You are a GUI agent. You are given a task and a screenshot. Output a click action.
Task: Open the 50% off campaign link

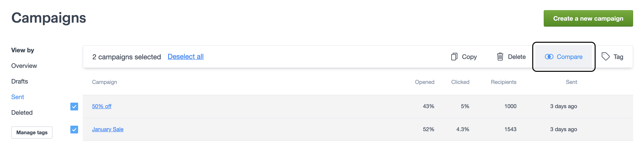[101, 106]
